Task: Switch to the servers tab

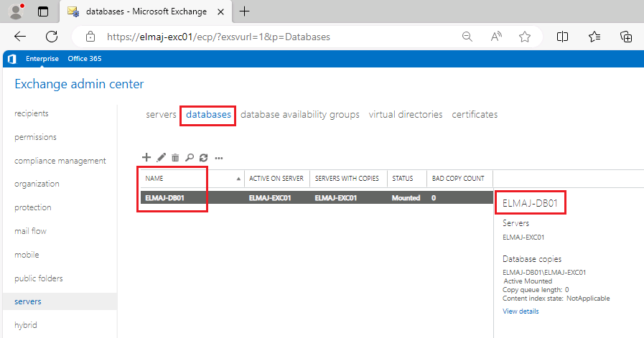Action: (x=161, y=115)
